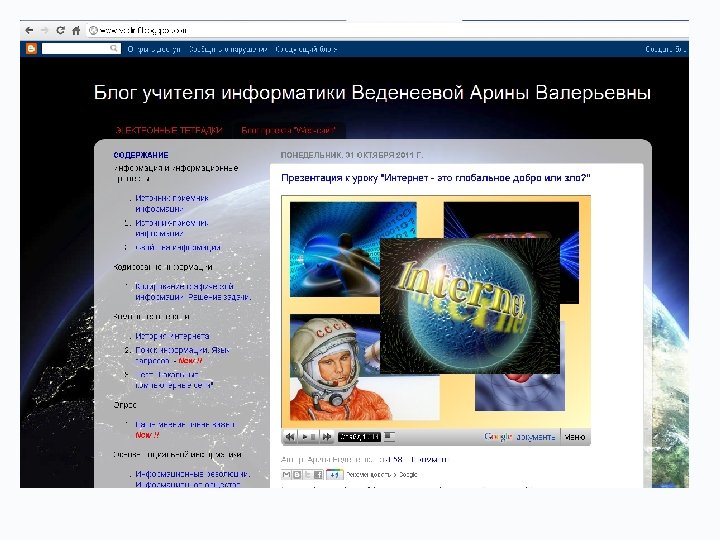Go to next slide with forward button
The image size is (720, 540).
[326, 437]
